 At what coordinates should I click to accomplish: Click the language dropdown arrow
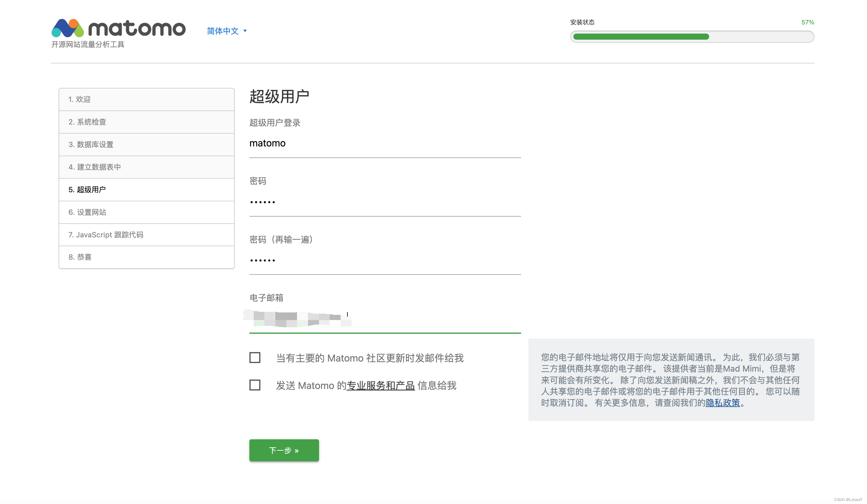245,31
